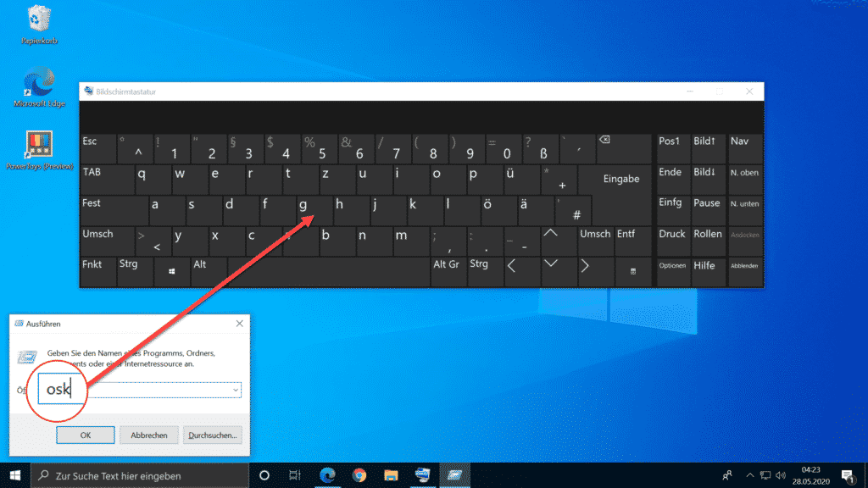Click the space bar on the on-screen keyboard
Image resolution: width=868 pixels, height=488 pixels.
click(328, 271)
